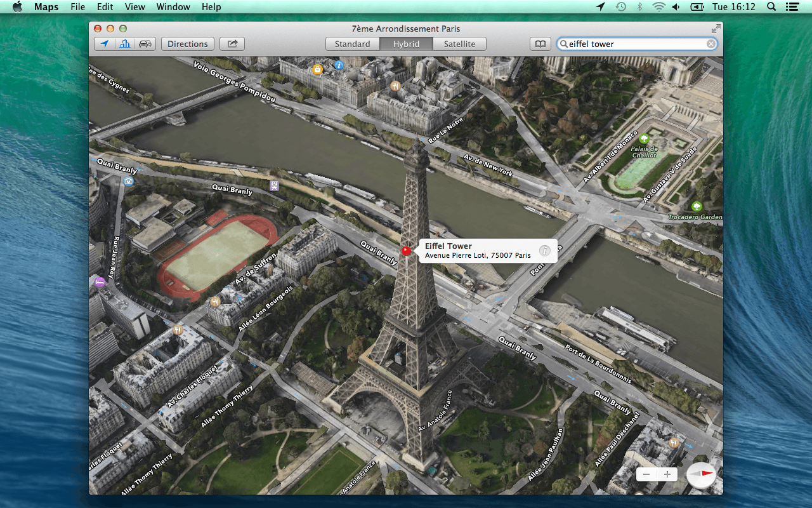Zoom in with the plus button

667,474
